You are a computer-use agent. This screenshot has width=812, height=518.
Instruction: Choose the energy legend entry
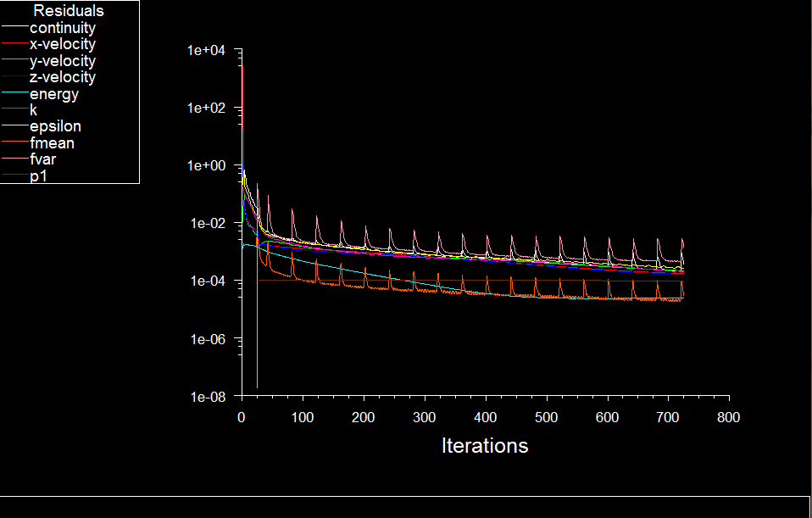pos(54,94)
